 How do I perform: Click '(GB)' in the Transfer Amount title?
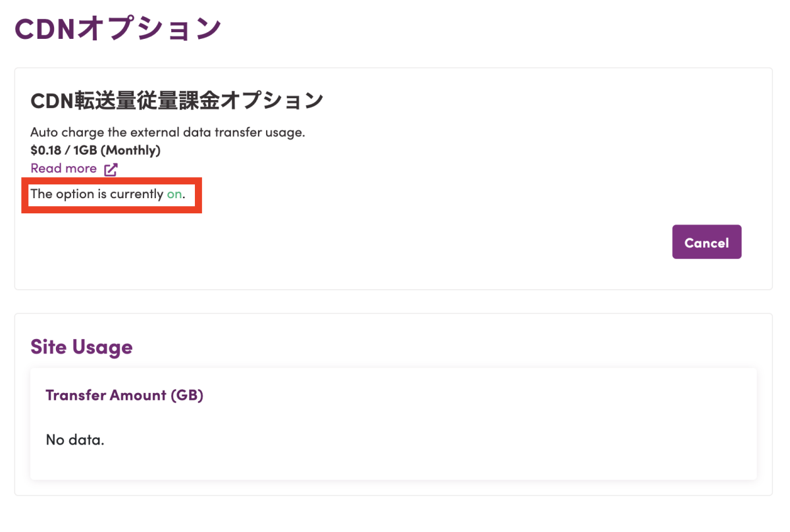pos(187,395)
